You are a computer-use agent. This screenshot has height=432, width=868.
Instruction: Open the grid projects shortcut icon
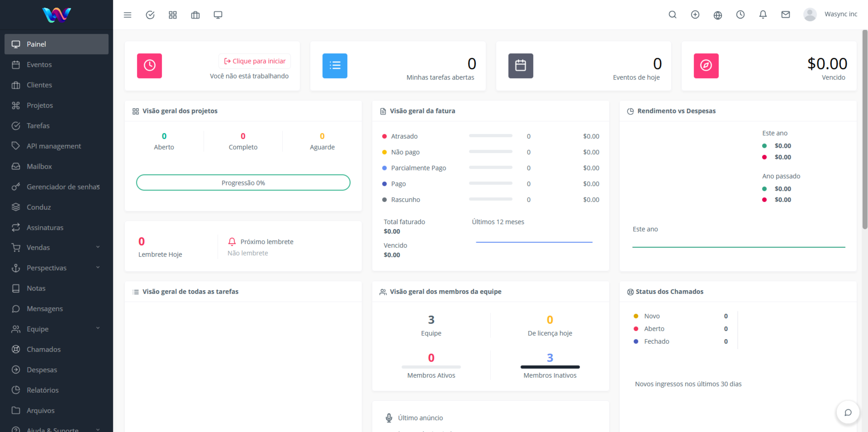pyautogui.click(x=172, y=15)
